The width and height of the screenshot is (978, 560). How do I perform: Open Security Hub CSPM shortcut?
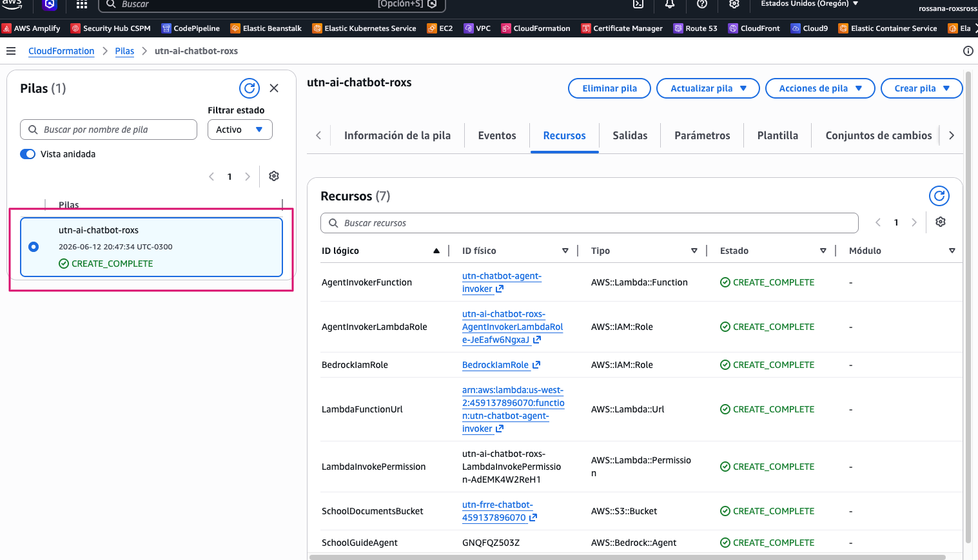click(111, 28)
